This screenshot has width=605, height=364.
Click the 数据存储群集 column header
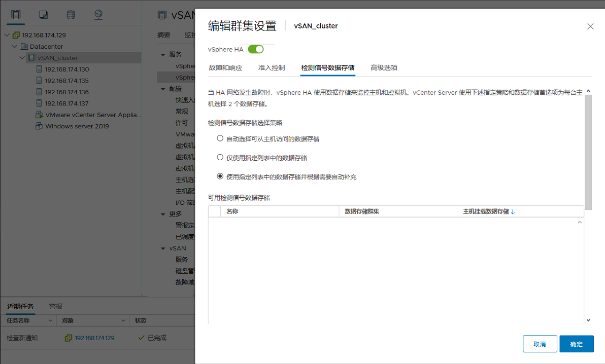(398, 211)
